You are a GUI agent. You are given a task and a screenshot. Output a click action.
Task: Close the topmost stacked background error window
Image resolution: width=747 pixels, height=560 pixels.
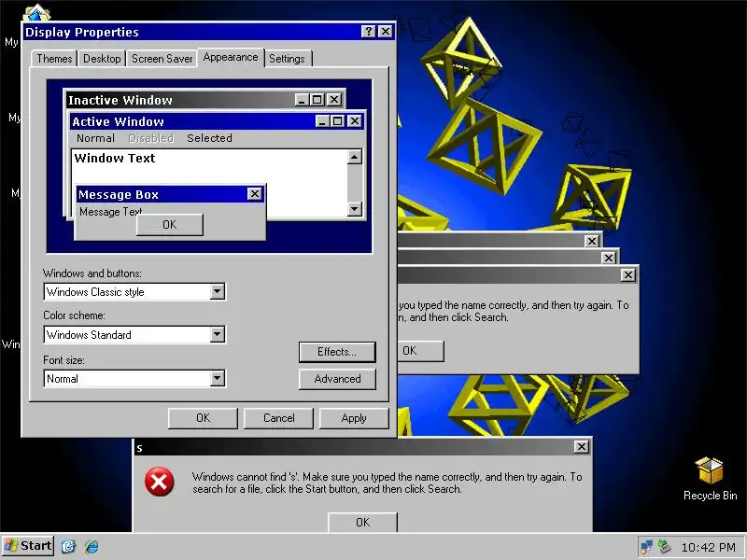592,241
